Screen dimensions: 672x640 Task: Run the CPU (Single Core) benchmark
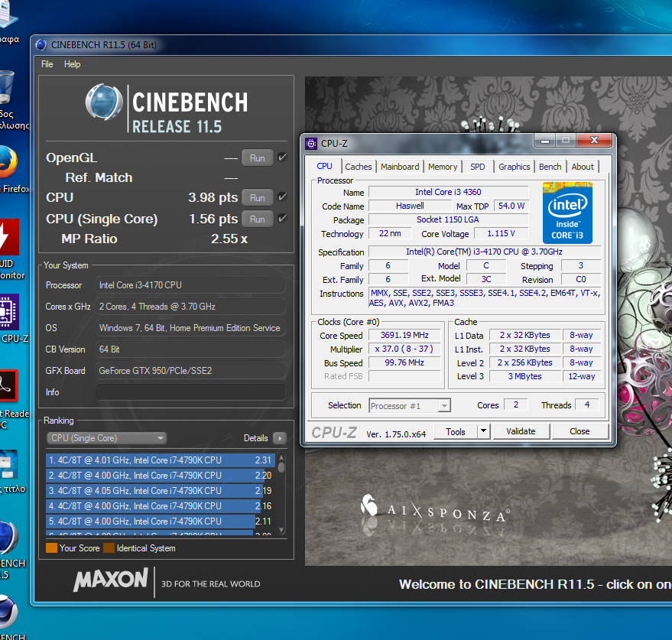257,219
